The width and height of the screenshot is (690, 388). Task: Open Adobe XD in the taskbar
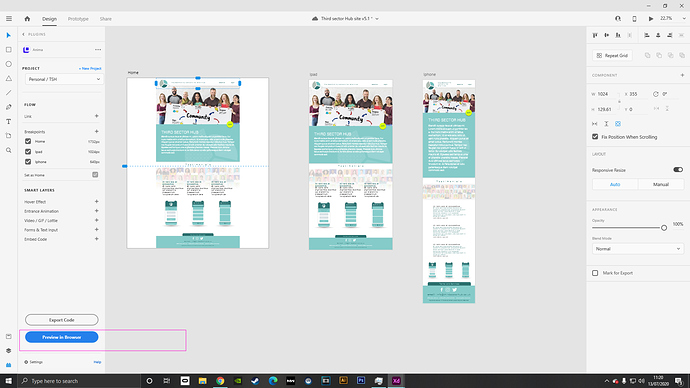point(396,381)
